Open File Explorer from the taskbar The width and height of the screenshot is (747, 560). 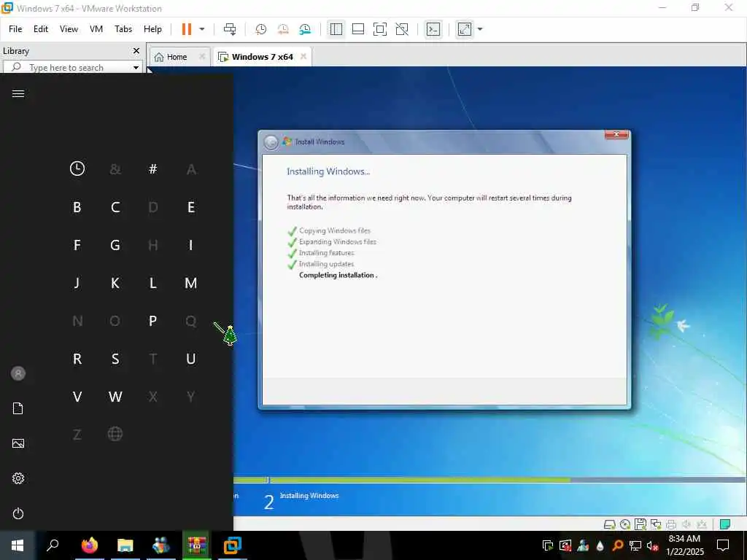(x=125, y=545)
